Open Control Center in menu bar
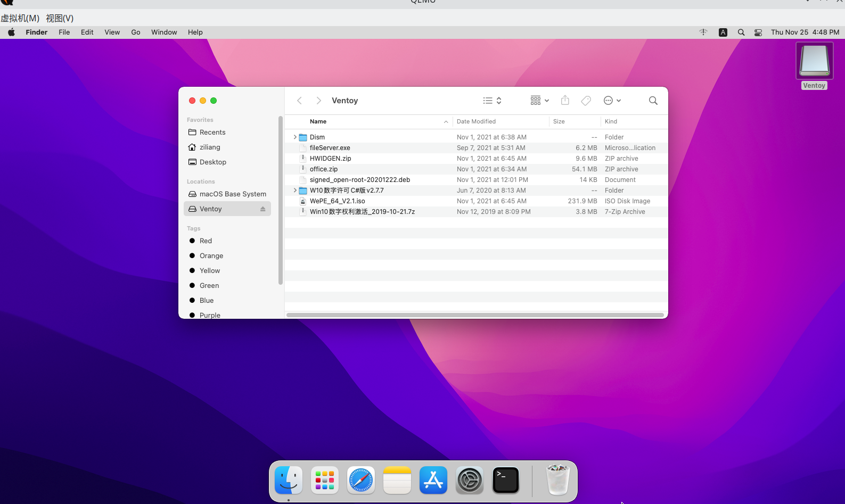The height and width of the screenshot is (504, 845). point(758,32)
